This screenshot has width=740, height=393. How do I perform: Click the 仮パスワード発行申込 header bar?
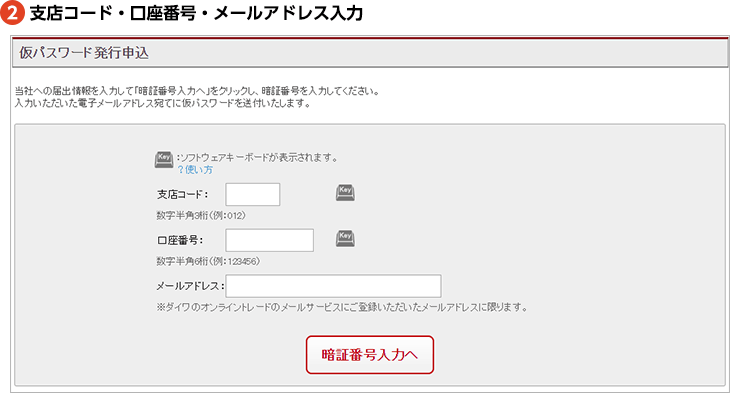(370, 53)
